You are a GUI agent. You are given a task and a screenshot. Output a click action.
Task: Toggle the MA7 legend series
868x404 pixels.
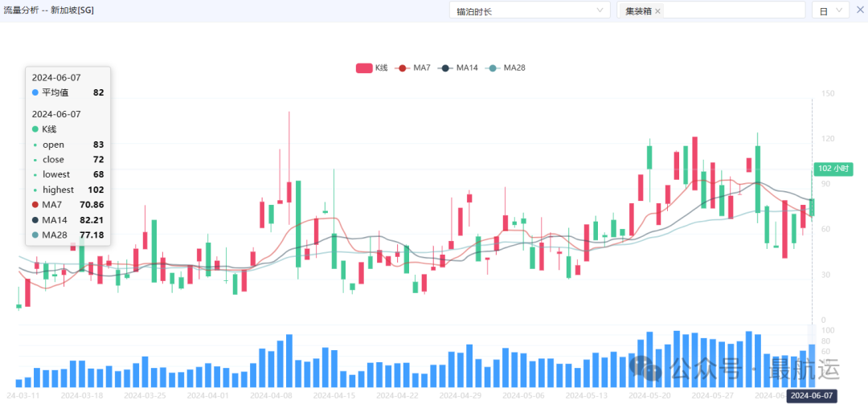[412, 68]
